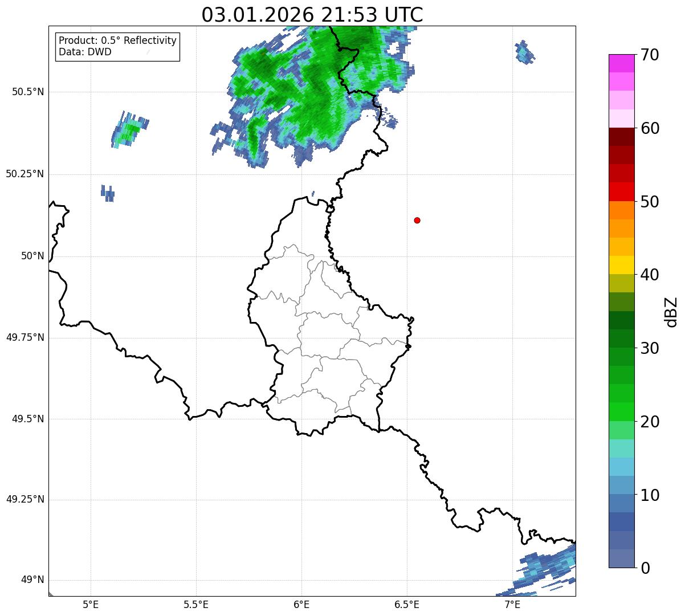The width and height of the screenshot is (685, 616).
Task: Click the colorbar tick label "40"
Action: [x=649, y=275]
